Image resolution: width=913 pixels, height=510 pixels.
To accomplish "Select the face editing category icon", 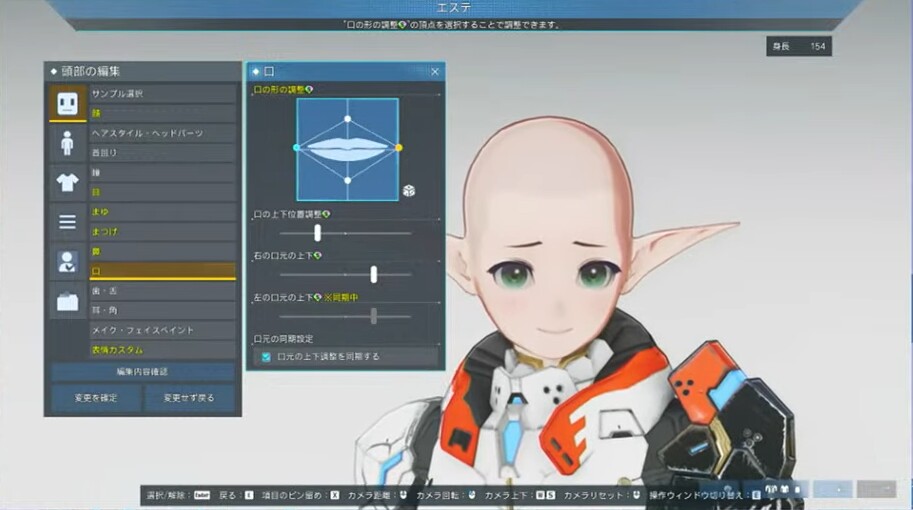I will pos(68,104).
